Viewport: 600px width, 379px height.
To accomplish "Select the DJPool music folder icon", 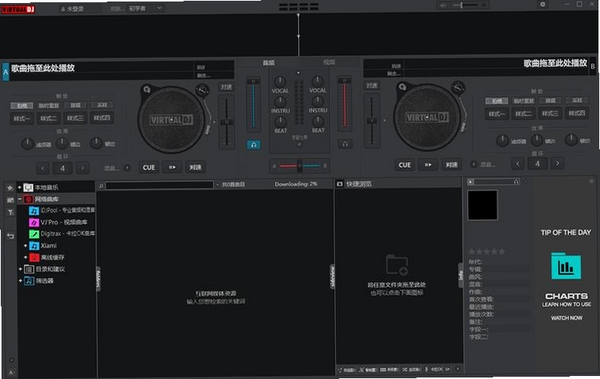I will point(34,211).
